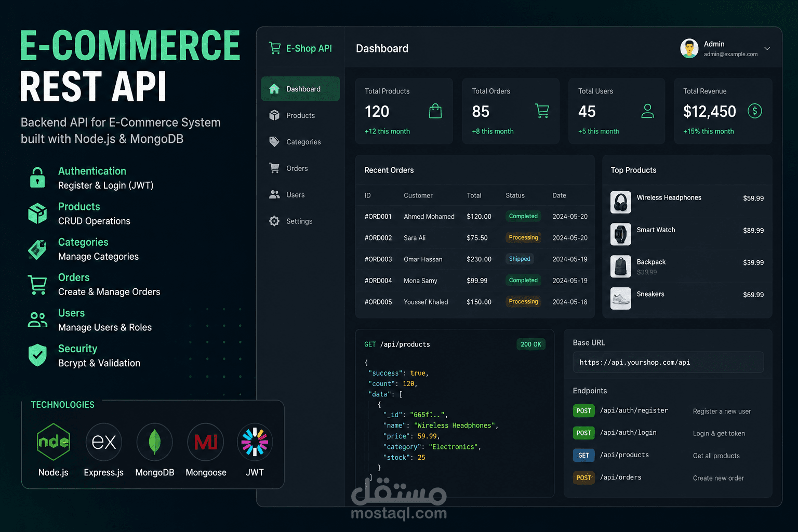Click the Processing status of order #ORD005
This screenshot has width=798, height=532.
(x=523, y=301)
